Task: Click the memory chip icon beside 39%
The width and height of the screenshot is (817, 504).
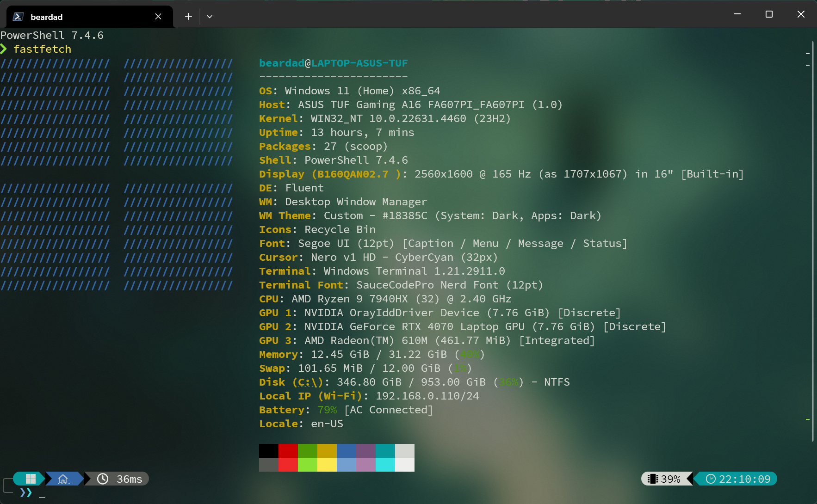Action: (x=653, y=479)
